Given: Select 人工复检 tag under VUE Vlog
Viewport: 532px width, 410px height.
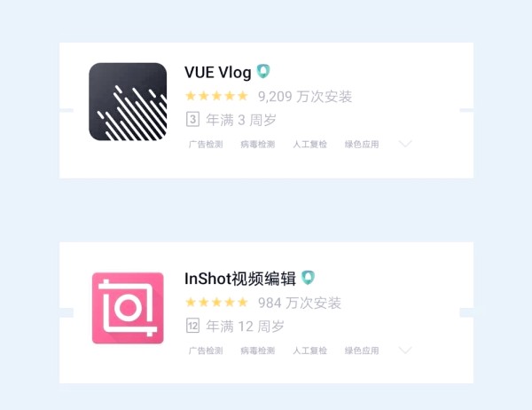Looking at the screenshot, I should pos(309,145).
